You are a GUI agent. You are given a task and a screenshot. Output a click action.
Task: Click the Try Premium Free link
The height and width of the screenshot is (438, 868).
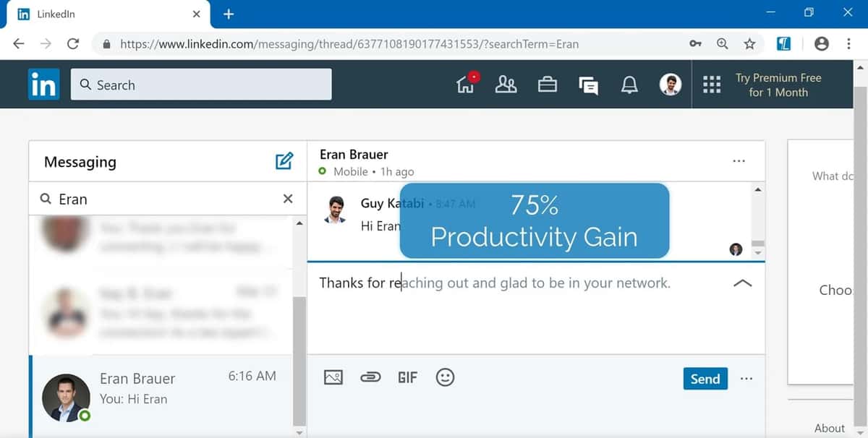point(778,85)
